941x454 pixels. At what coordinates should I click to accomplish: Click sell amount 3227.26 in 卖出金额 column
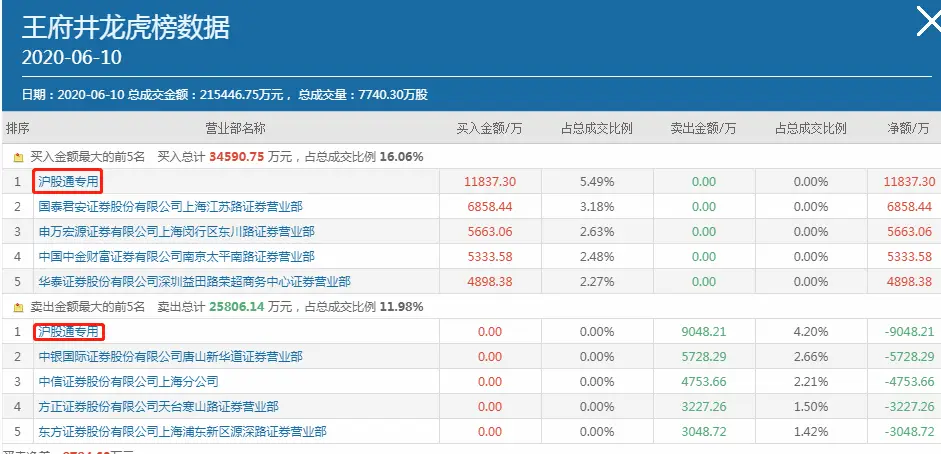[x=704, y=407]
